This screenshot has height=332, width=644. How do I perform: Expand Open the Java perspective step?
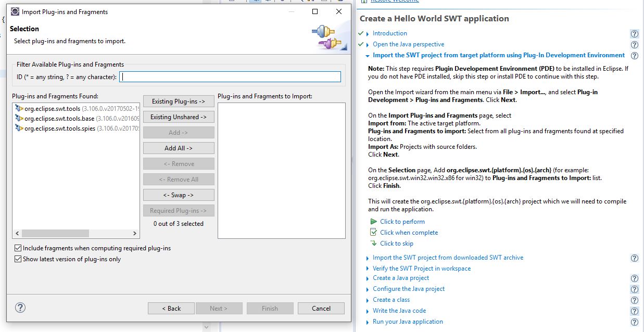368,45
